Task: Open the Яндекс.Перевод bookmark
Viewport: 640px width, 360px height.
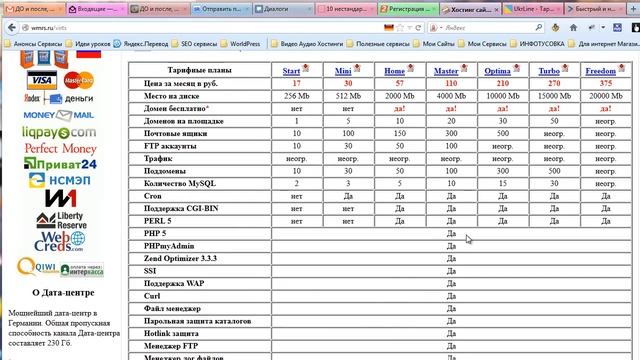Action: tap(141, 44)
